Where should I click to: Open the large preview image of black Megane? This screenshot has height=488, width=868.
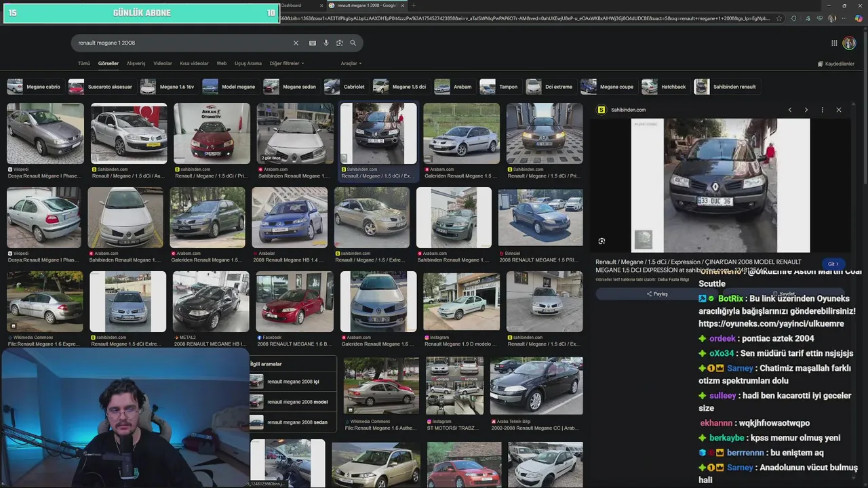tap(720, 185)
